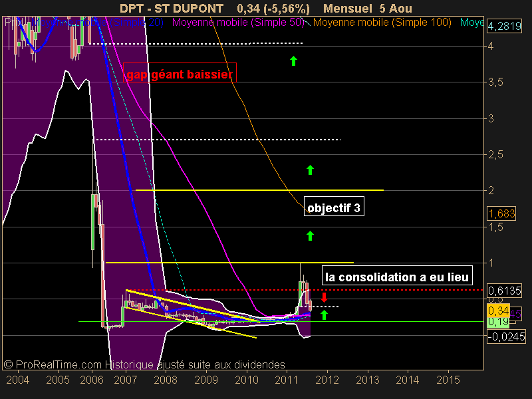Click the orange 1,683 price label
Screen dimensions: 532x399
[x=501, y=213]
